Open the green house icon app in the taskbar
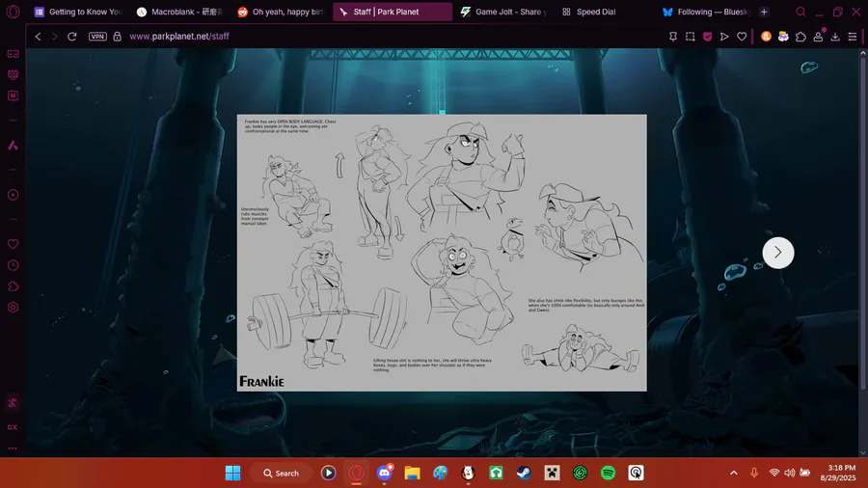The width and height of the screenshot is (868, 488). tap(496, 474)
